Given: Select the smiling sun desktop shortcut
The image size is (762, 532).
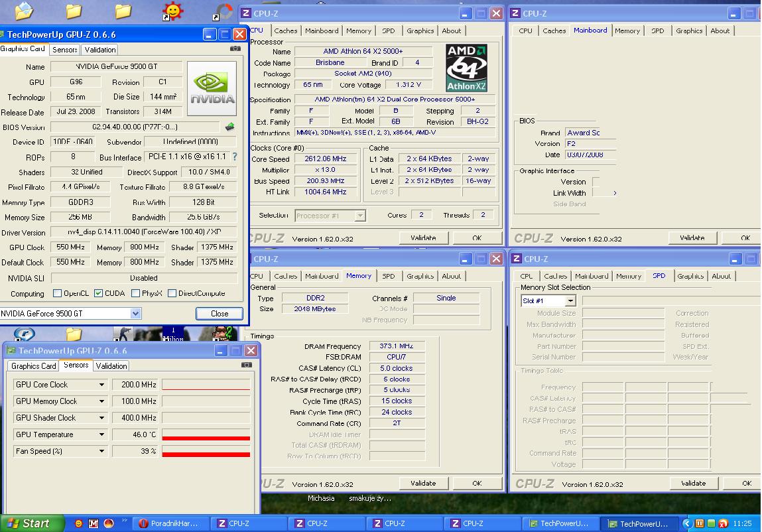Looking at the screenshot, I should pos(172,11).
